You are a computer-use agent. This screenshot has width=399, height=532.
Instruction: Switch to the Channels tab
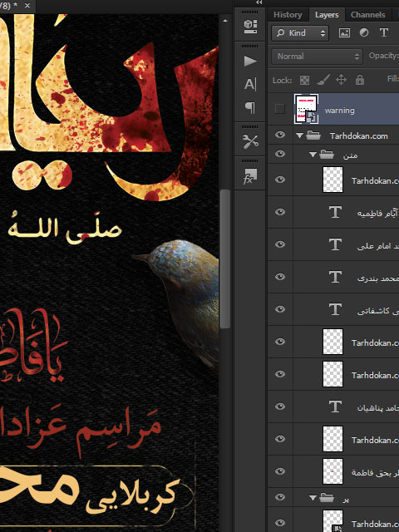tap(367, 15)
